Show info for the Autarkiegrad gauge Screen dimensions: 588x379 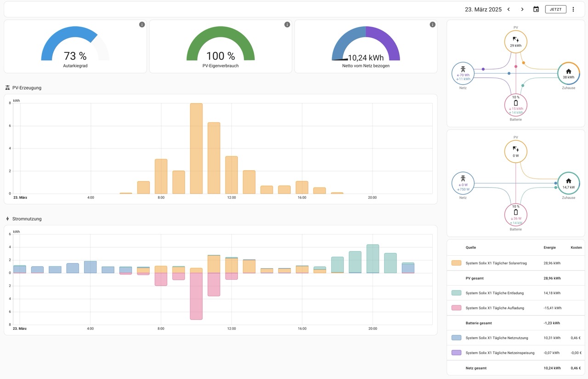[x=142, y=24]
